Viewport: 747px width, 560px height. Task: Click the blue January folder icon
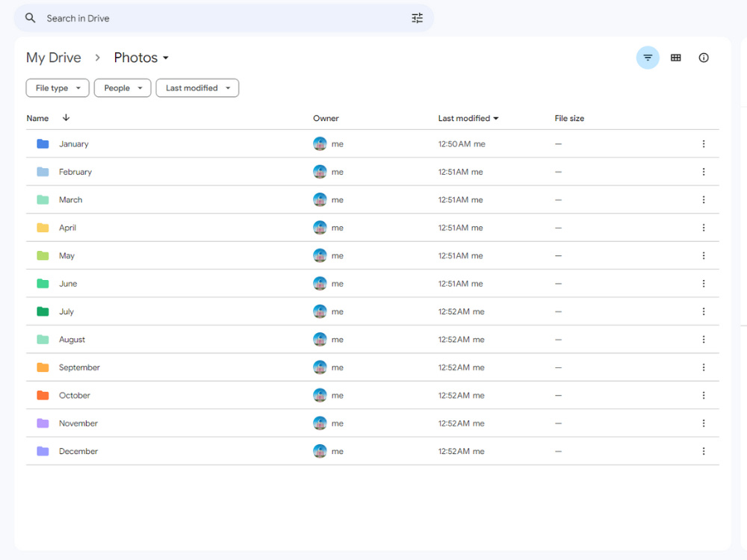point(43,143)
